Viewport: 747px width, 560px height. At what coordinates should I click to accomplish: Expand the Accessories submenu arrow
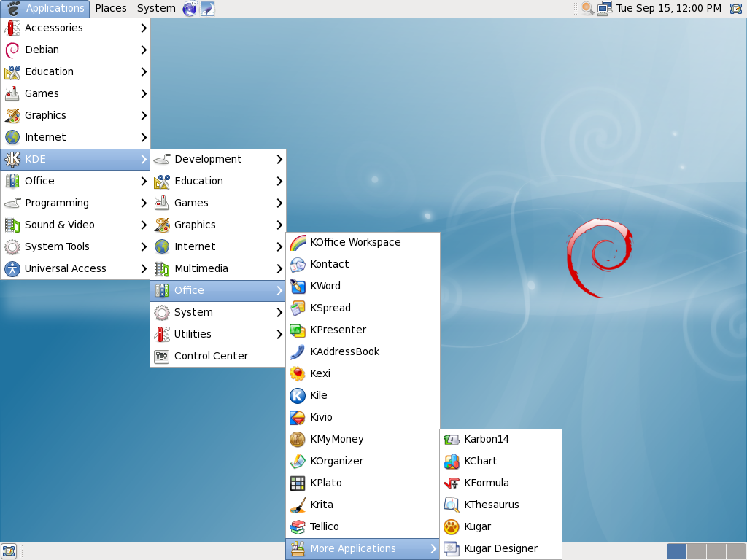(x=144, y=28)
